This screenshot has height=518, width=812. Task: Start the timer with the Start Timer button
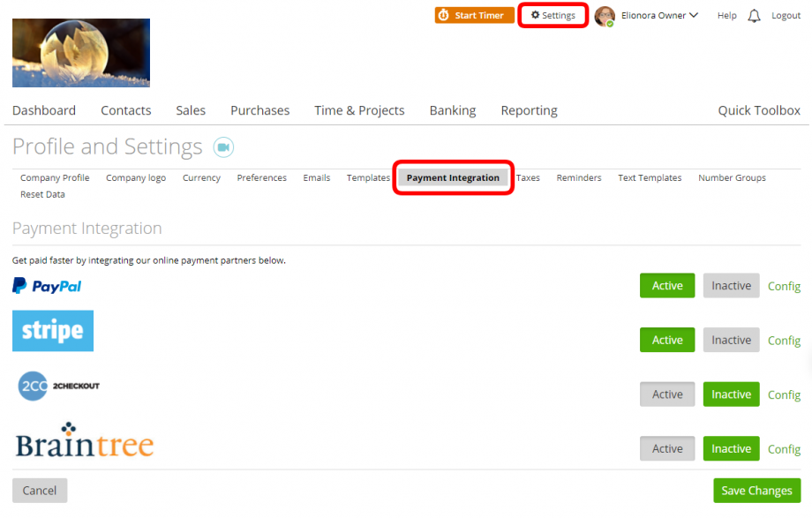click(x=474, y=15)
